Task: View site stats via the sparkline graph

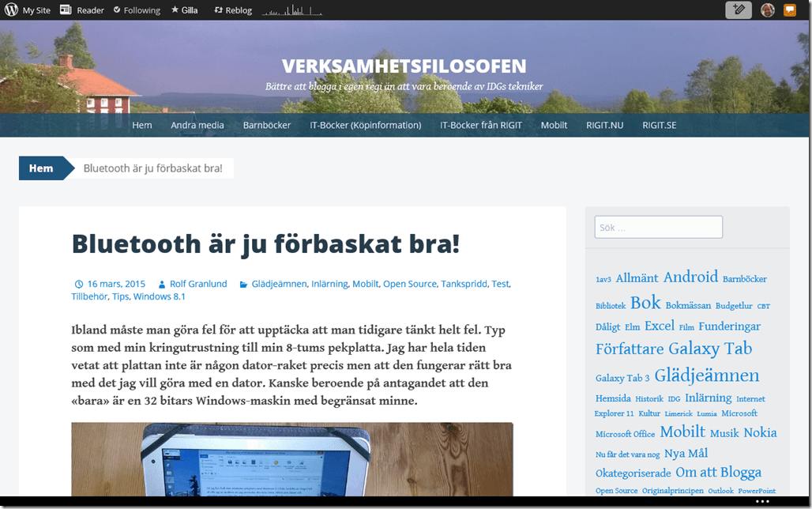Action: pyautogui.click(x=291, y=10)
